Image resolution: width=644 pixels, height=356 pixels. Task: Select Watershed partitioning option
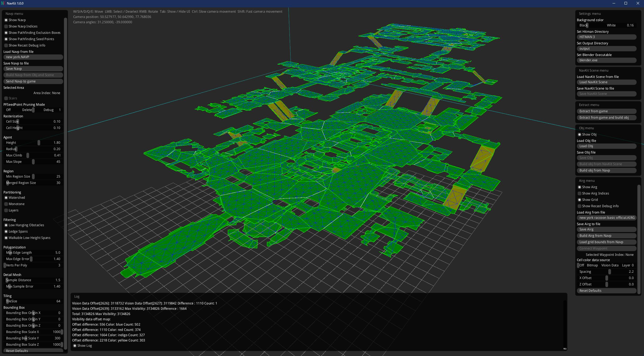coord(6,198)
